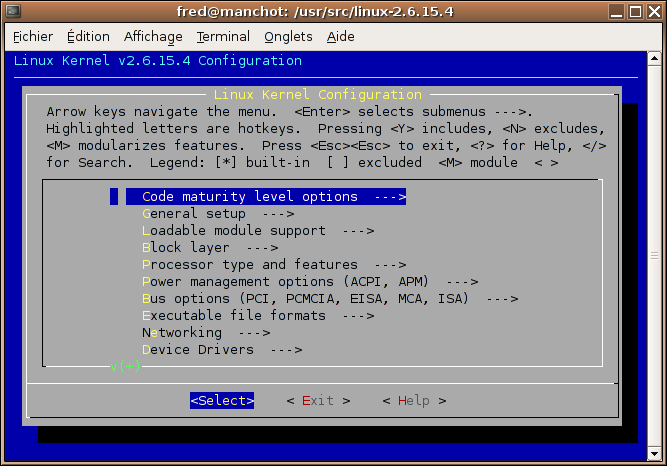Open Processor type and features submenu

pyautogui.click(x=274, y=265)
